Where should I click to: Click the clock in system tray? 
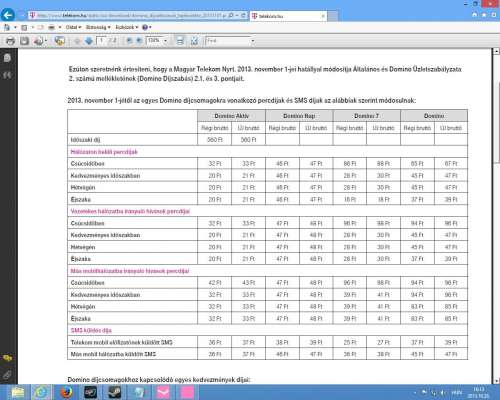pyautogui.click(x=478, y=392)
